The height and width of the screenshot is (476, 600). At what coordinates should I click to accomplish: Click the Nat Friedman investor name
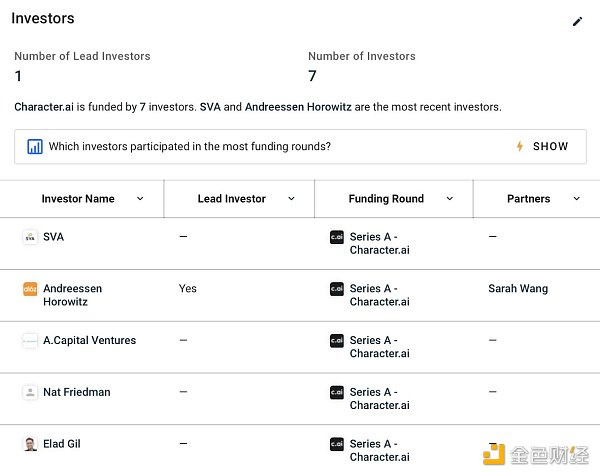(78, 393)
